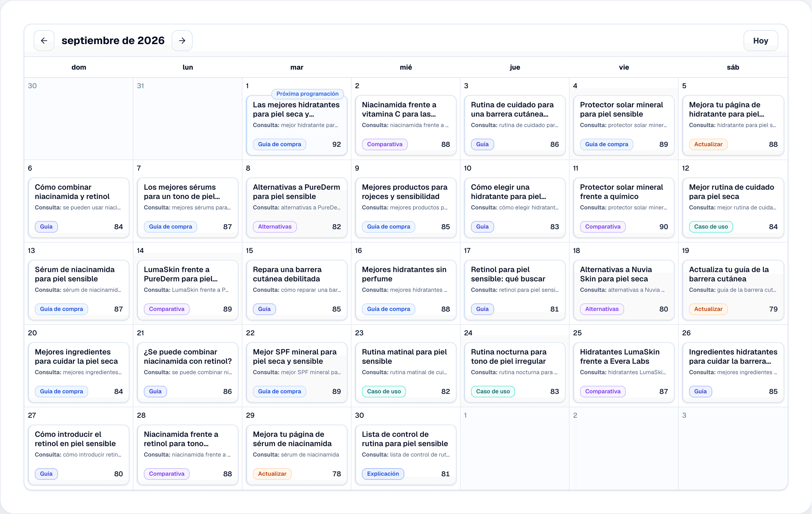
Task: Jump to today with the Hoy button
Action: coord(761,41)
